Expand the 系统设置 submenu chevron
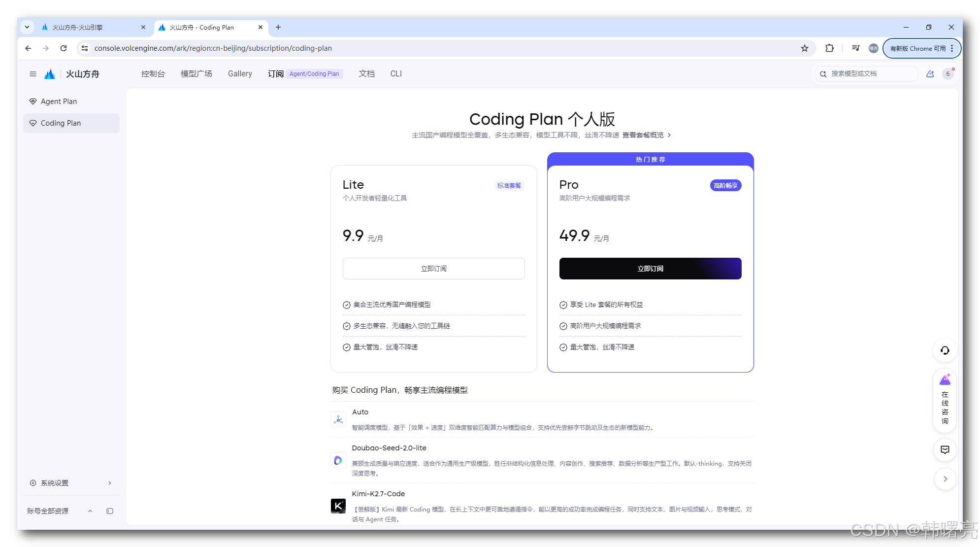980x547 pixels. pyautogui.click(x=110, y=483)
